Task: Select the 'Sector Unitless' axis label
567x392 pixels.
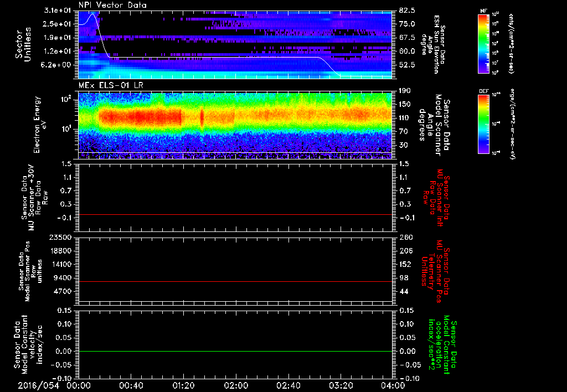Action: [23, 44]
